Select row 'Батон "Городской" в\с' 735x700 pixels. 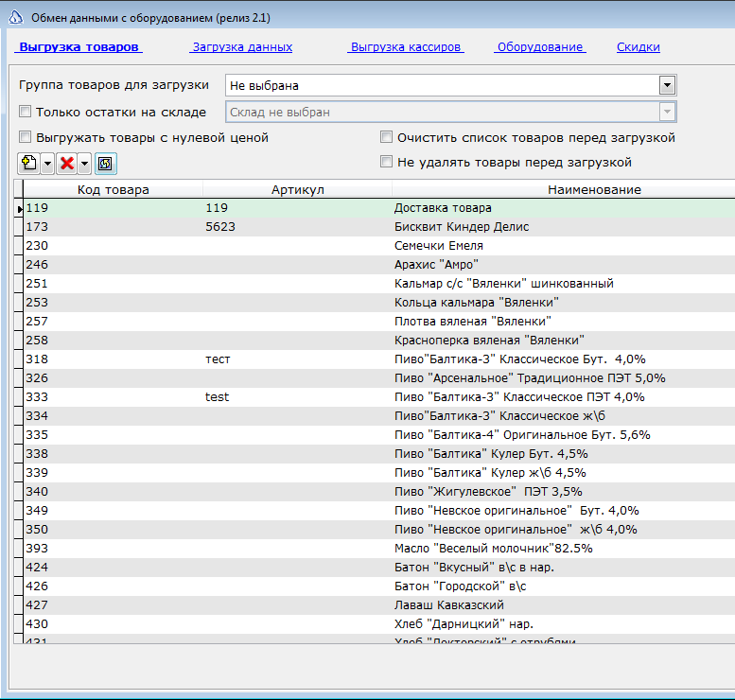378,586
